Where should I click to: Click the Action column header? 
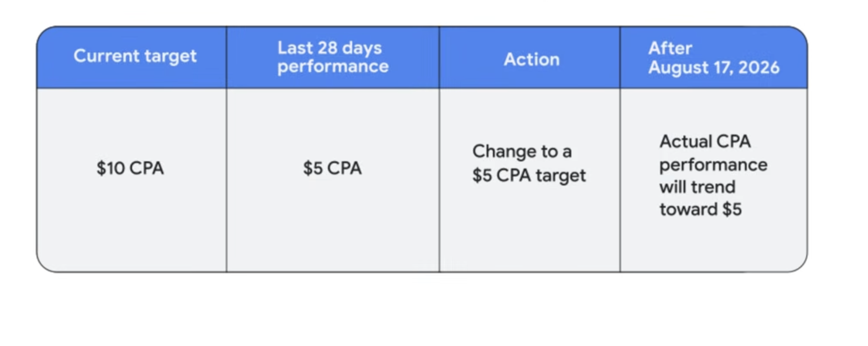(x=532, y=59)
